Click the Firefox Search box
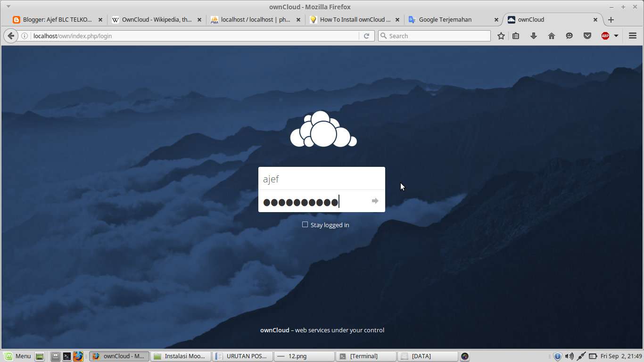 [x=434, y=36]
